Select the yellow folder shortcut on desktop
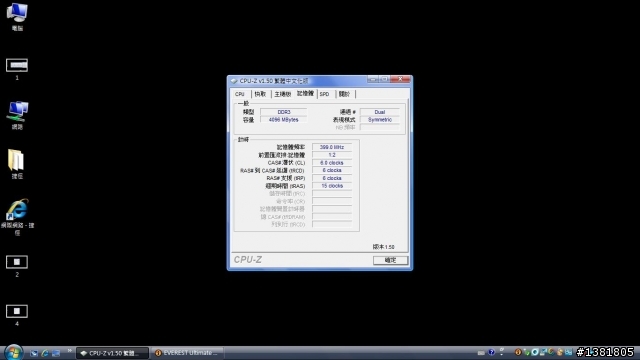This screenshot has height=360, width=640. pyautogui.click(x=17, y=164)
